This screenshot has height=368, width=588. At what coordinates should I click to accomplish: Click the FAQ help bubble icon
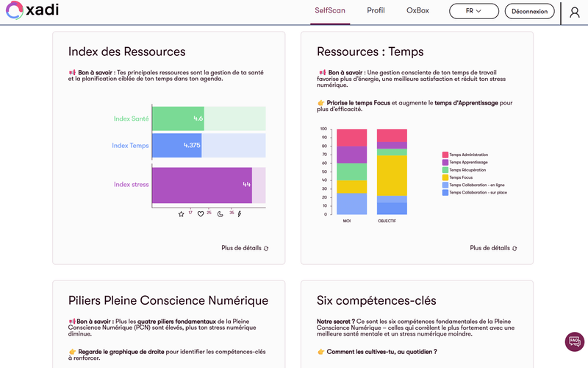point(574,342)
